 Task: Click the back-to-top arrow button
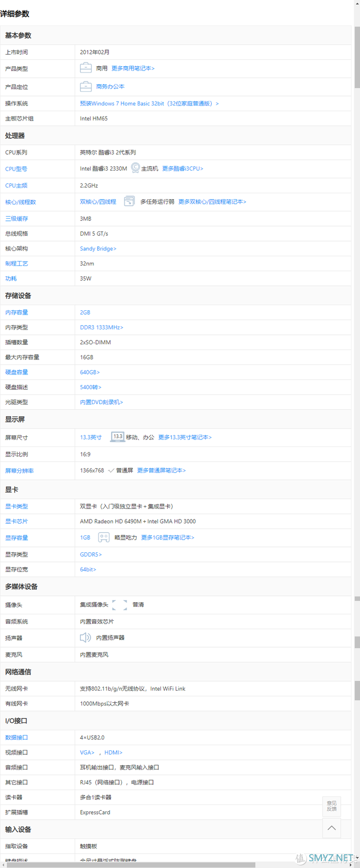(x=331, y=828)
